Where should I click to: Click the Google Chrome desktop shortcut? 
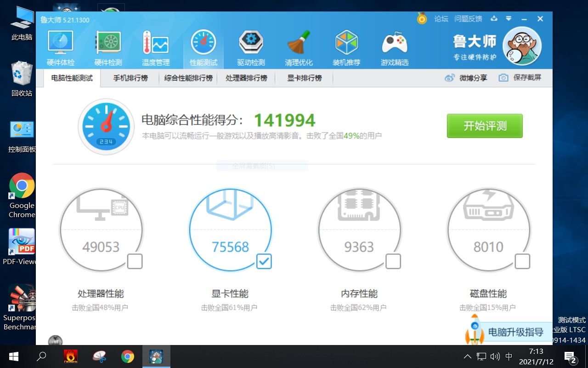pyautogui.click(x=22, y=195)
